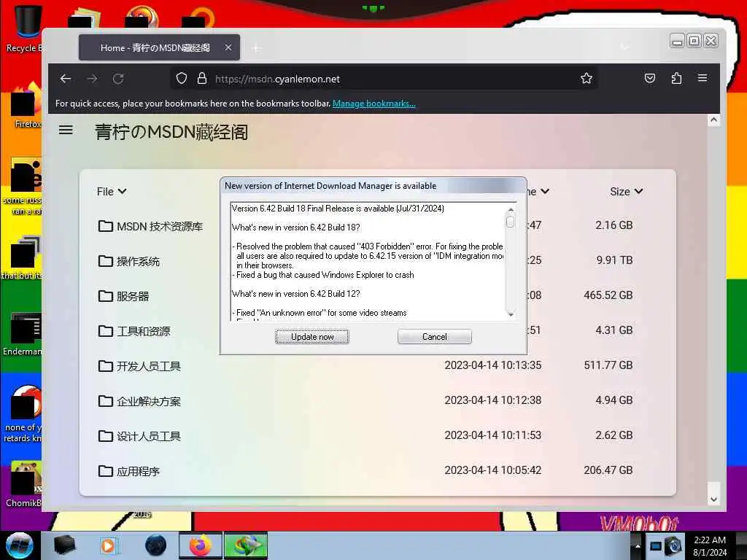Click the black box taskbar icon
The height and width of the screenshot is (560, 747).
coord(64,545)
